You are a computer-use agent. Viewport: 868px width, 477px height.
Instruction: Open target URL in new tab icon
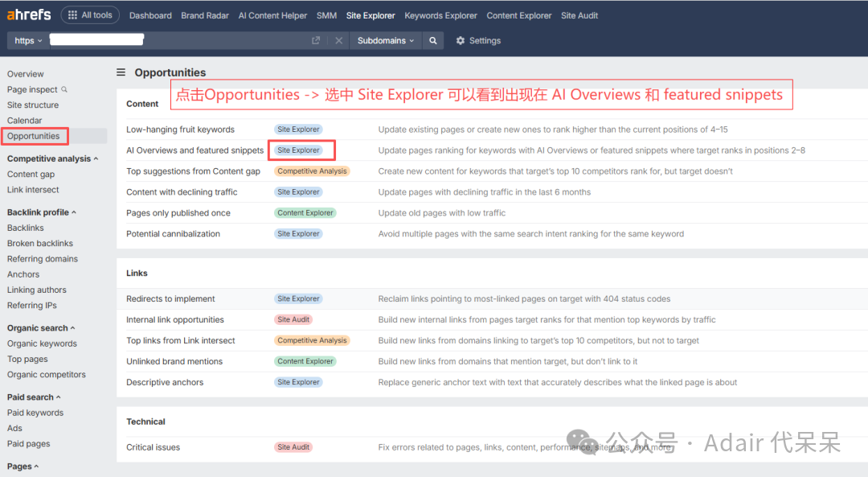coord(316,40)
